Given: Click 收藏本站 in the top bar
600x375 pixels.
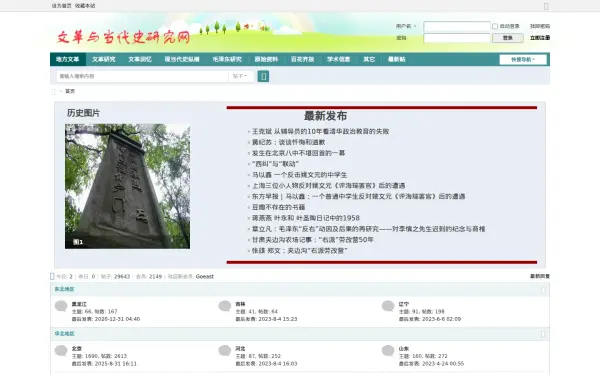Looking at the screenshot, I should 85,6.
